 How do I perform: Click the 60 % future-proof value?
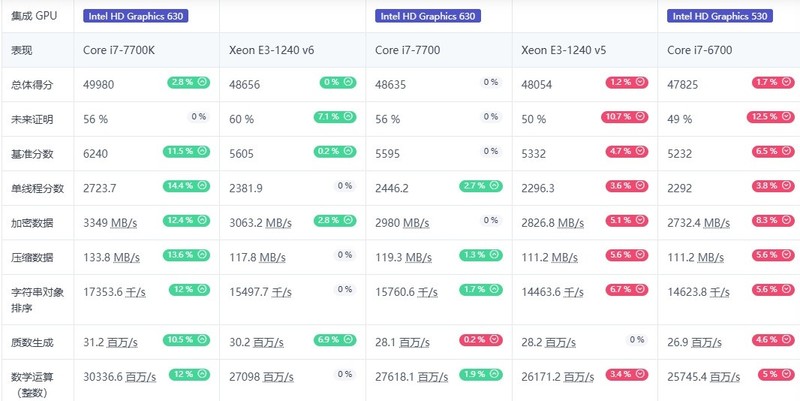[x=241, y=119]
